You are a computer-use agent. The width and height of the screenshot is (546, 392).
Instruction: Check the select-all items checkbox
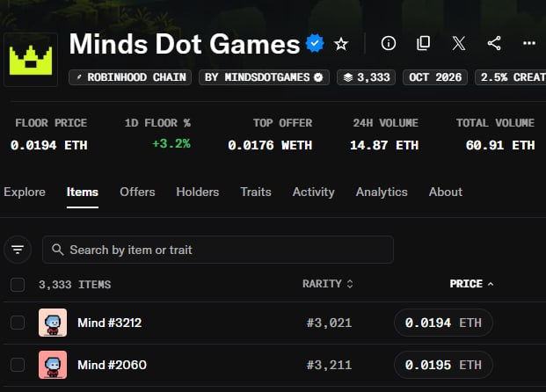pos(18,285)
